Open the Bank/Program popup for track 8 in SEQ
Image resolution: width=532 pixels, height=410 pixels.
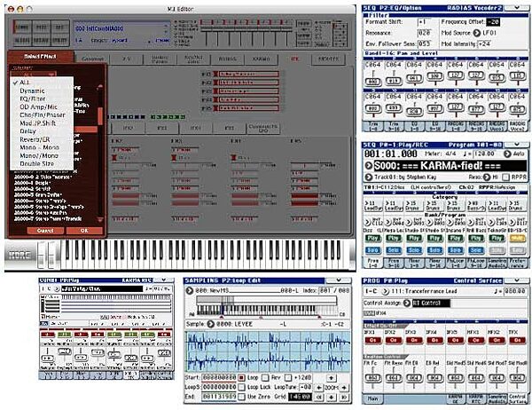click(x=512, y=222)
